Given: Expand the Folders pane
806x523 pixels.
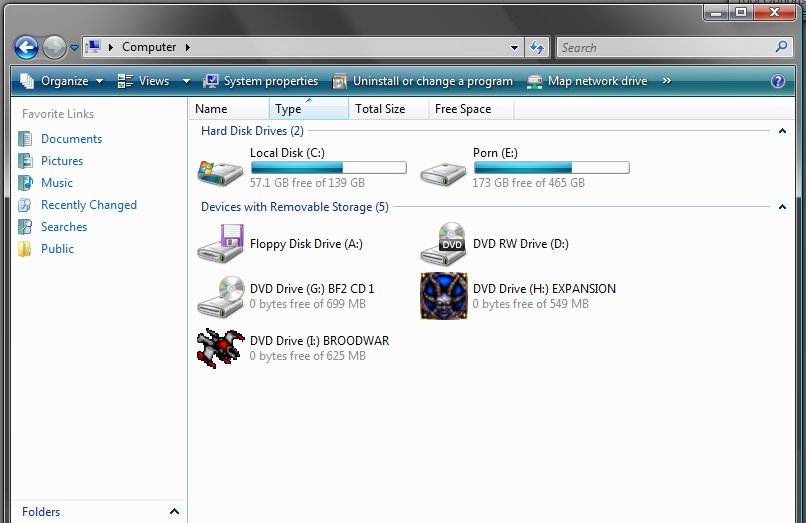Looking at the screenshot, I should pos(174,511).
